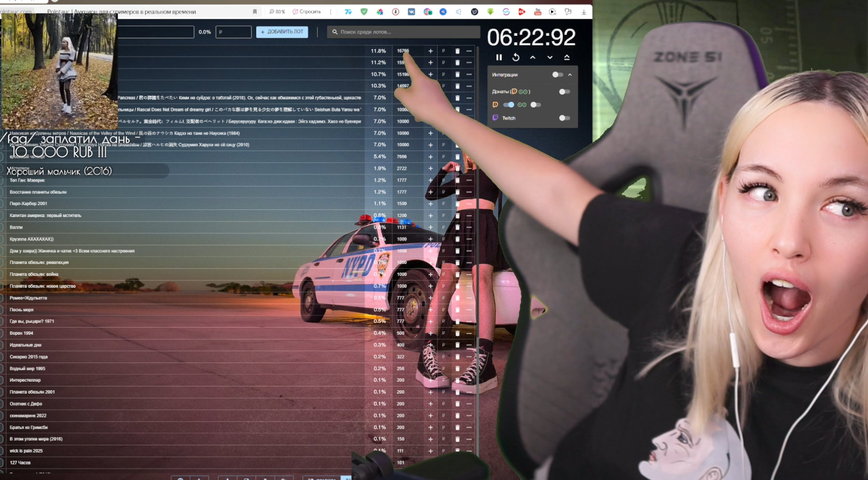This screenshot has width=868, height=480.
Task: Click the green shield extension icon
Action: click(364, 12)
